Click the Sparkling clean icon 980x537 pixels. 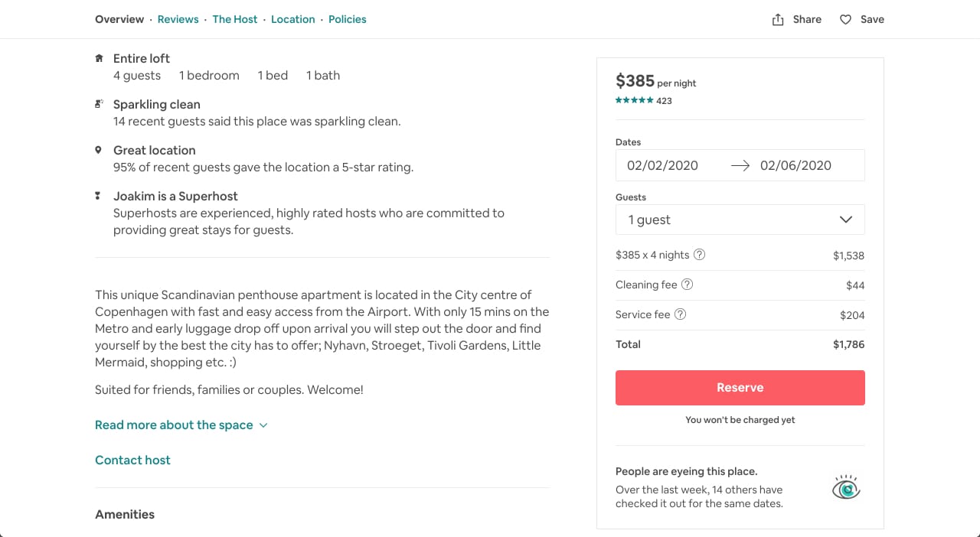coord(98,104)
